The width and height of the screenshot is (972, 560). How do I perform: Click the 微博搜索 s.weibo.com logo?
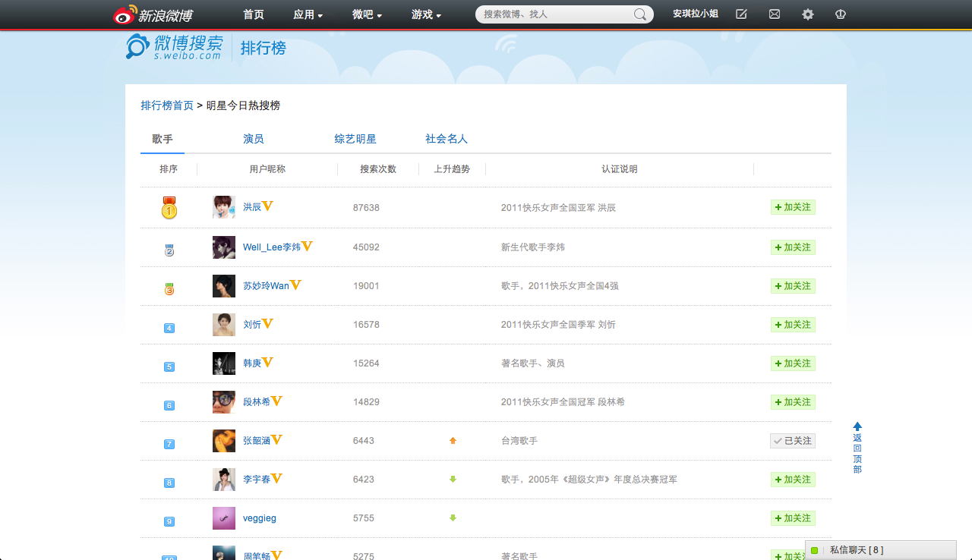click(x=174, y=47)
